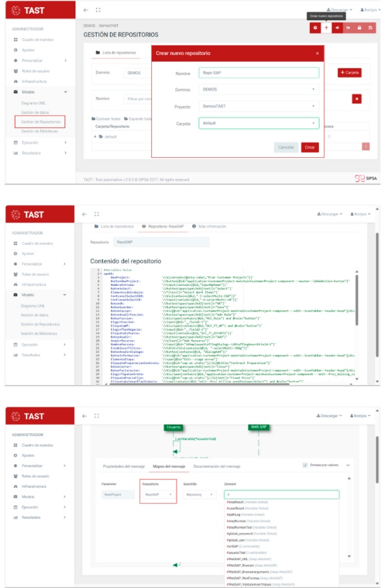
Task: Open 'Gestión de Bibliotecas' in top screenshot sidebar
Action: click(39, 131)
